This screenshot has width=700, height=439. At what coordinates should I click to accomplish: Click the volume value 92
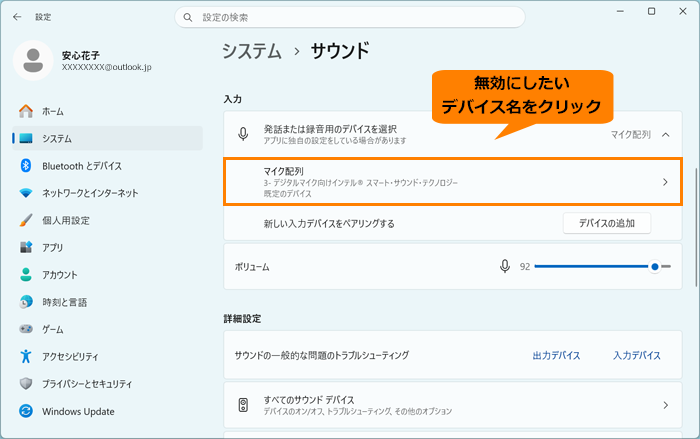pyautogui.click(x=525, y=267)
